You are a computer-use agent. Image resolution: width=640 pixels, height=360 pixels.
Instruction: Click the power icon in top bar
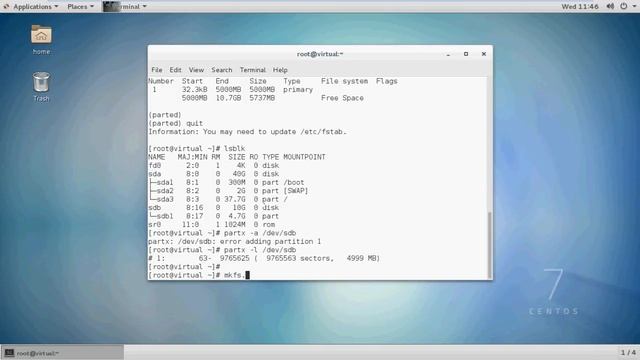624,7
